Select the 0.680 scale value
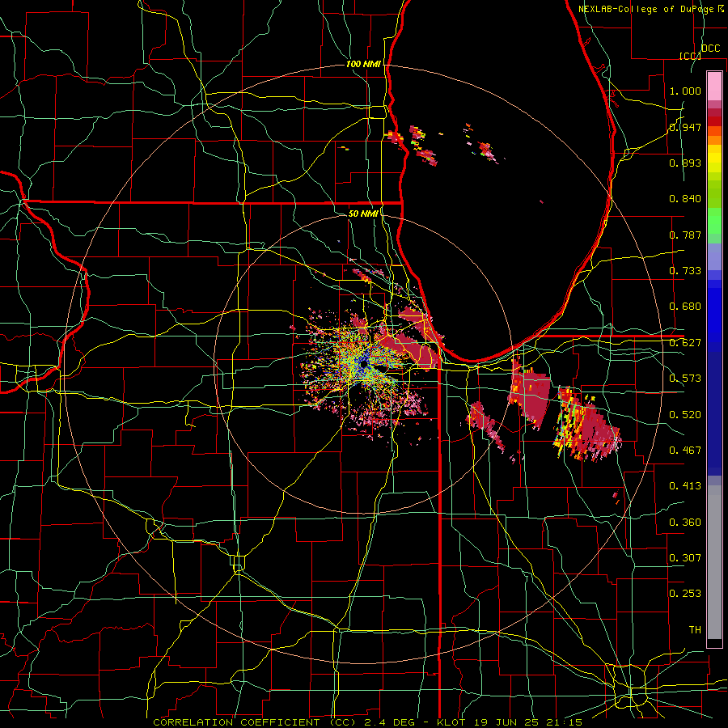This screenshot has height=728, width=728. 685,307
